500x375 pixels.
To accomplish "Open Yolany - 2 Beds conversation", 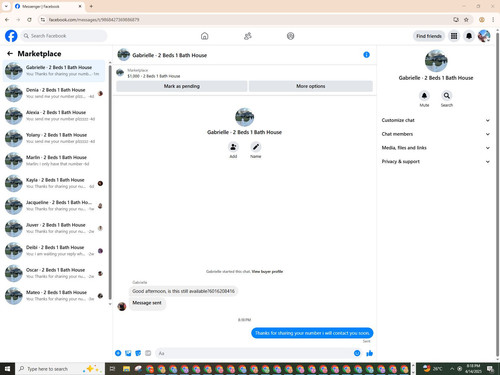I will (54, 138).
